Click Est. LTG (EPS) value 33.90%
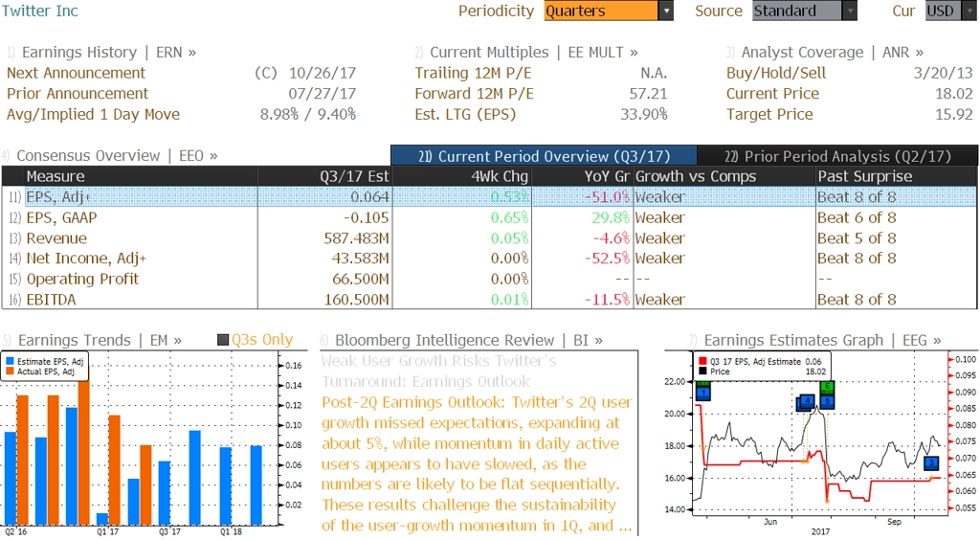This screenshot has width=980, height=540. 644,114
